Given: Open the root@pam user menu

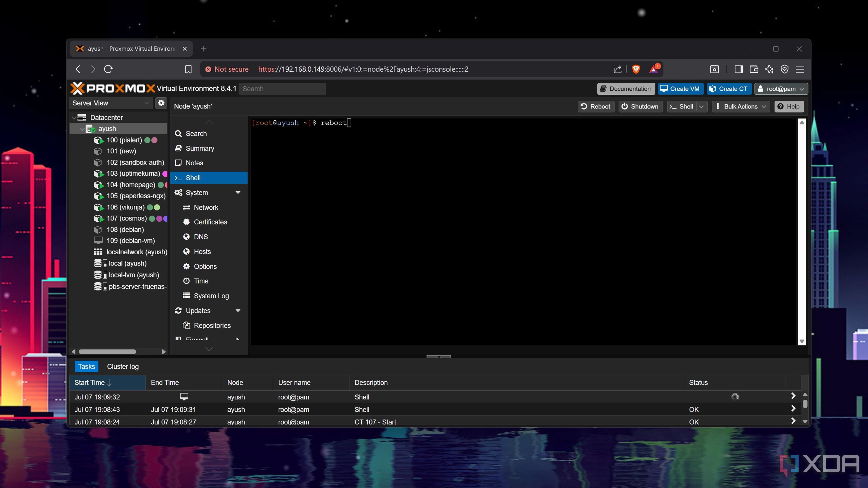Looking at the screenshot, I should [x=781, y=89].
